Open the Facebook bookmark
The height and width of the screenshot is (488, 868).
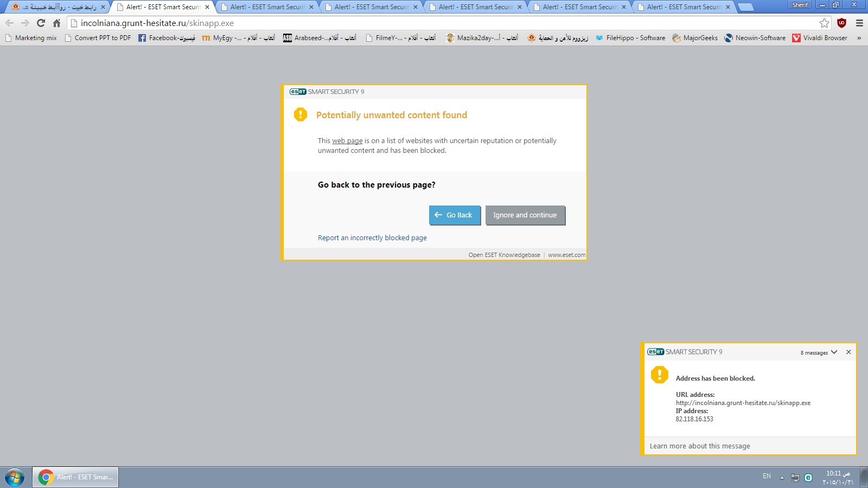point(167,38)
